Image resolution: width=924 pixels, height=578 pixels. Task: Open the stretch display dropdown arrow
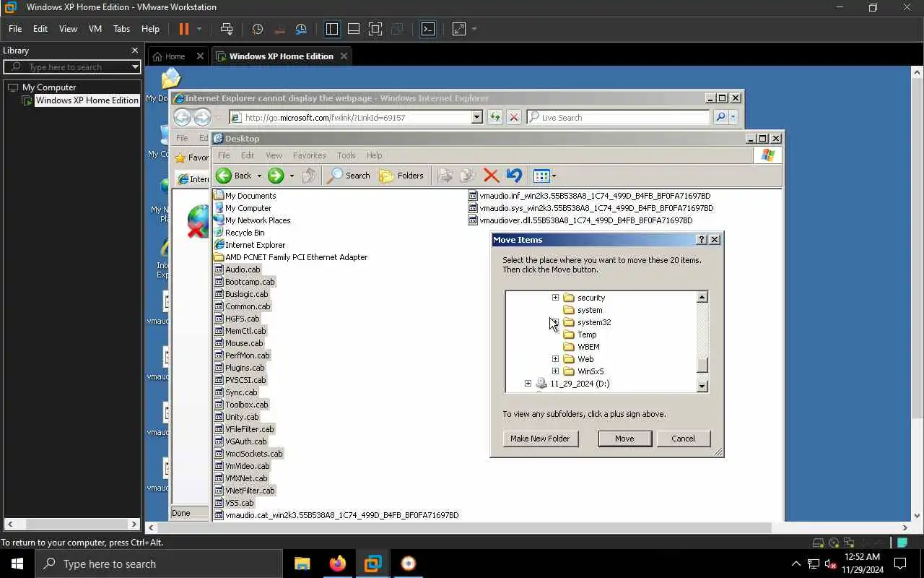click(x=474, y=29)
